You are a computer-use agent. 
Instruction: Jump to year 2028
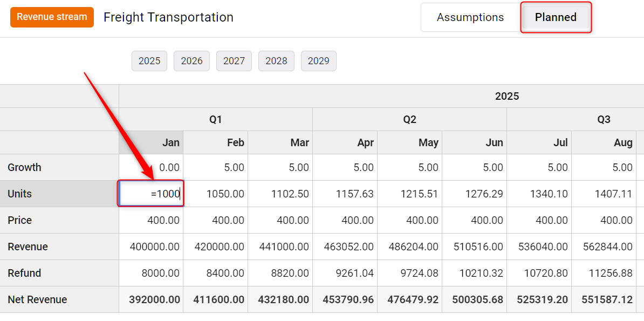point(276,61)
